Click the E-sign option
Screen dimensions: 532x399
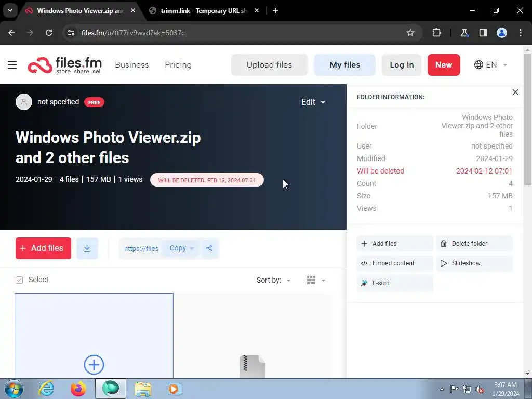click(x=395, y=283)
